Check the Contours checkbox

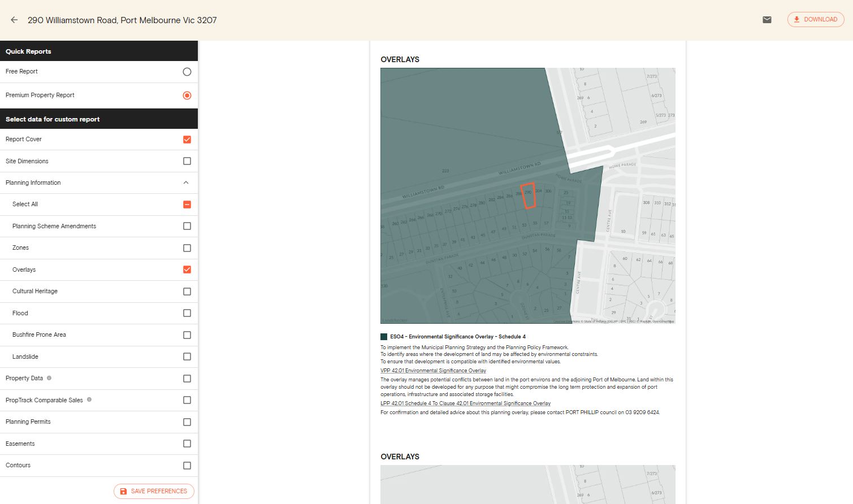[187, 466]
